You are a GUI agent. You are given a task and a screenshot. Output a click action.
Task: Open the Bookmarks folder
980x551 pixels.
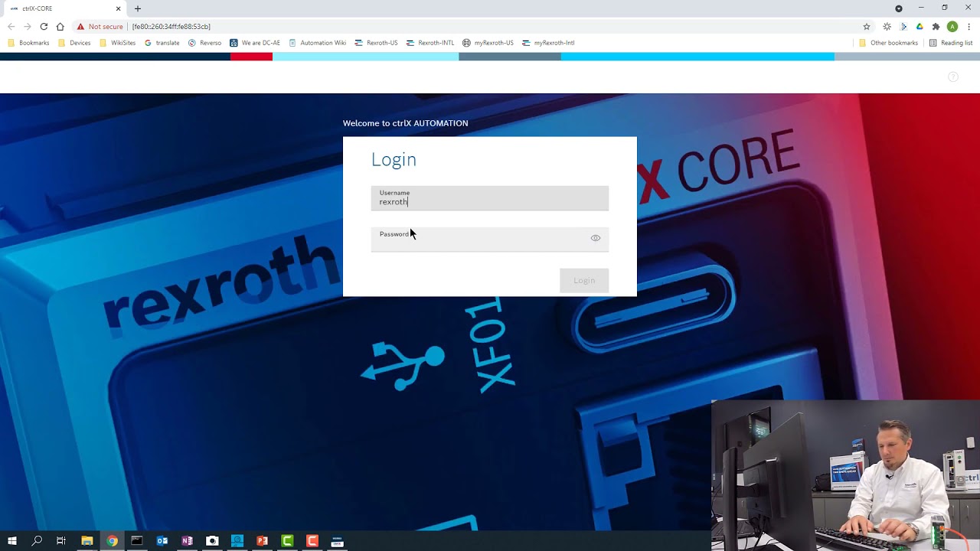[28, 43]
